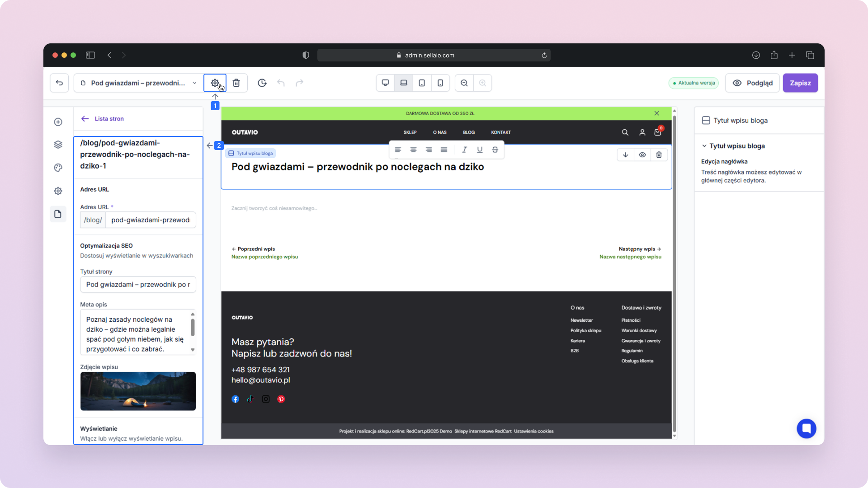
Task: Open version history clock icon
Action: (262, 83)
